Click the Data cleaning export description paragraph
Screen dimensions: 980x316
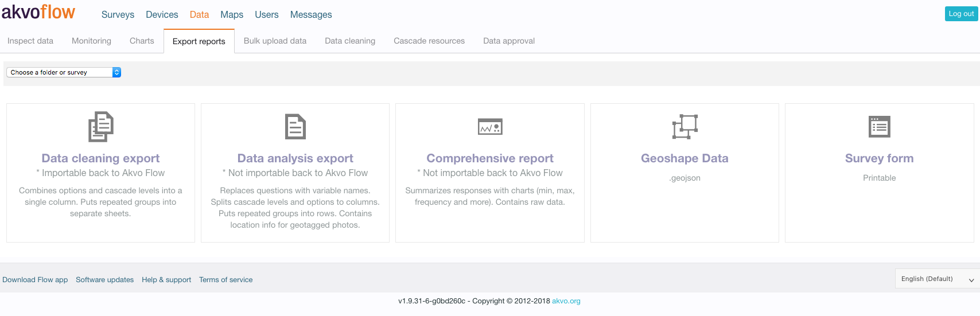(100, 202)
